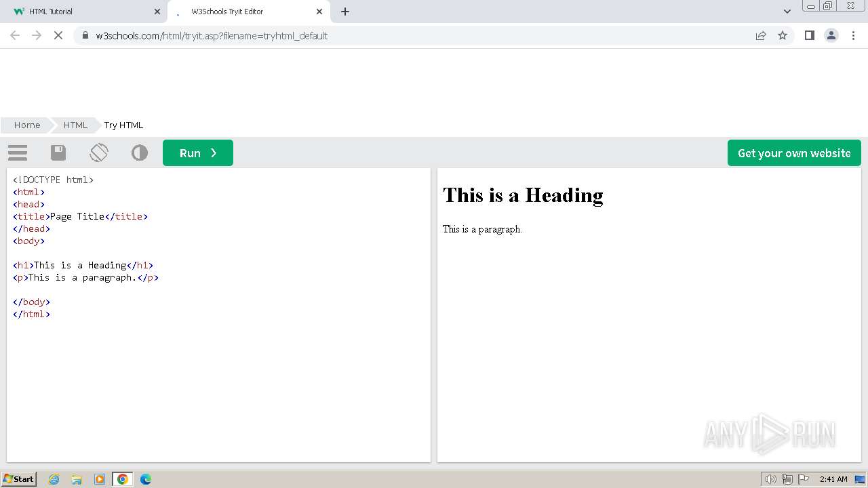Bookmark this page with star icon
The width and height of the screenshot is (868, 488).
pyautogui.click(x=783, y=35)
